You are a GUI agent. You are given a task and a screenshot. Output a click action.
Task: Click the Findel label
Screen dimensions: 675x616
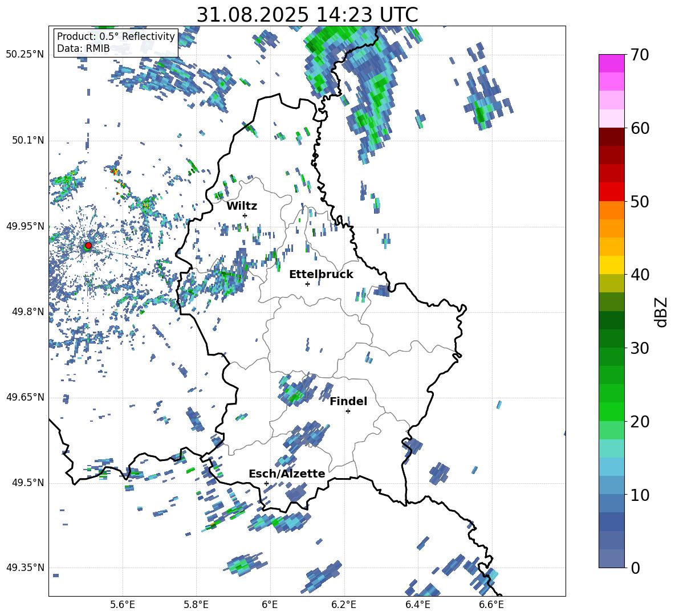(x=348, y=401)
